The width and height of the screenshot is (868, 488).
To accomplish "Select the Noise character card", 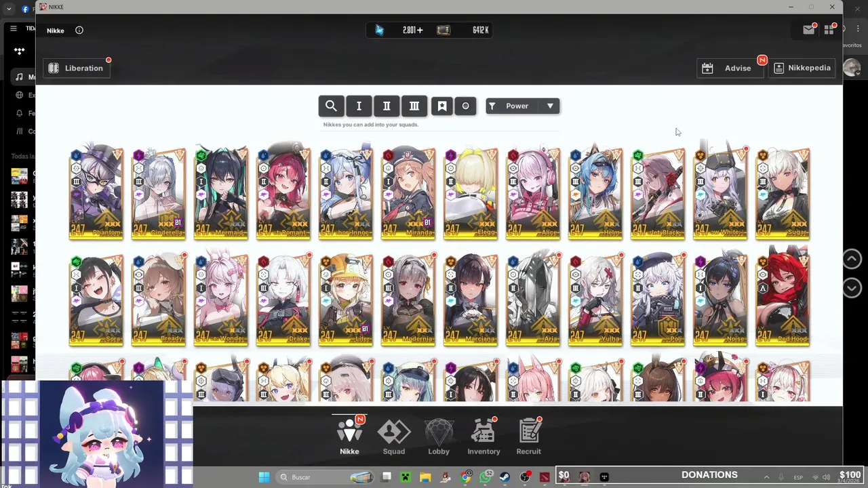I will (x=720, y=300).
